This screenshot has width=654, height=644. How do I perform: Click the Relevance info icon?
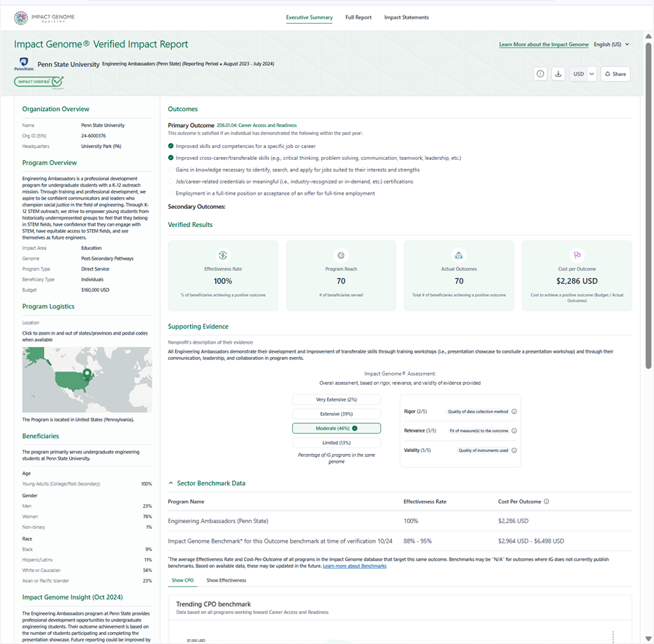[514, 430]
